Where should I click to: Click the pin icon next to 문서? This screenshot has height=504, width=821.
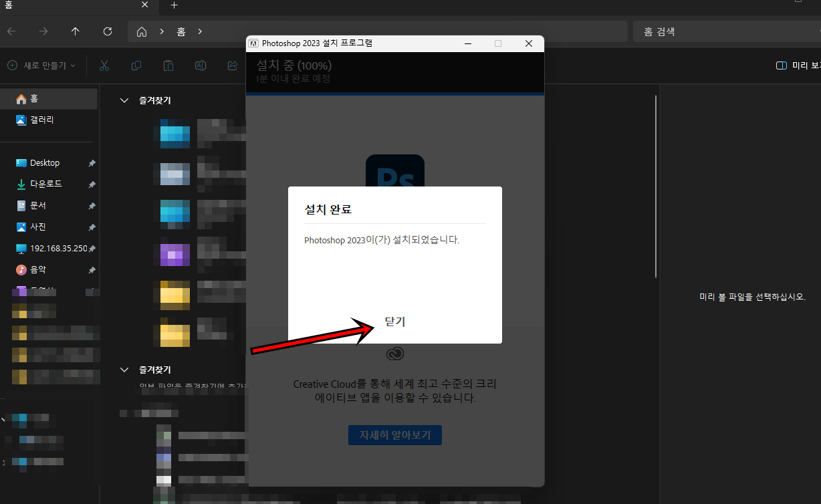92,206
